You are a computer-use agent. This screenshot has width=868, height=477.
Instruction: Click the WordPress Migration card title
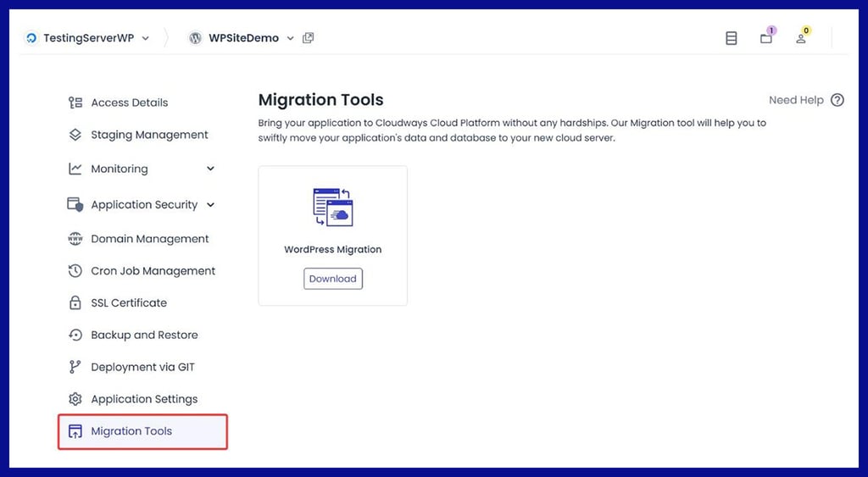click(x=332, y=250)
